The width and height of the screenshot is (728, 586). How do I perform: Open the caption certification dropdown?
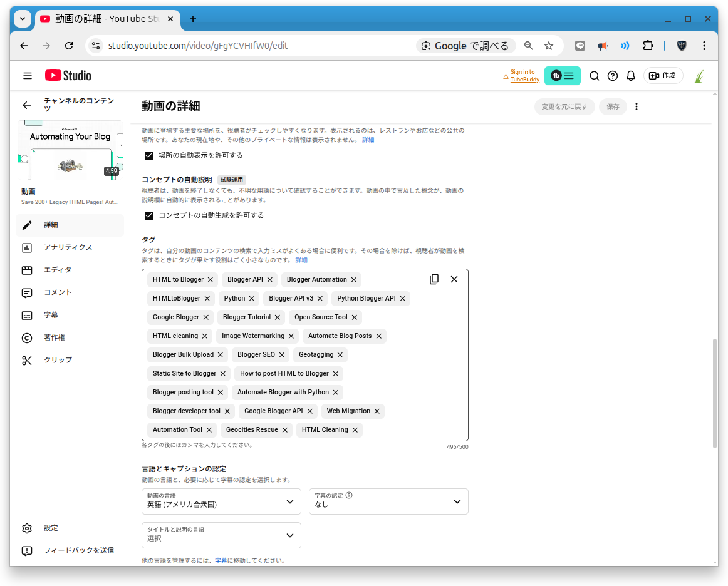[388, 501]
